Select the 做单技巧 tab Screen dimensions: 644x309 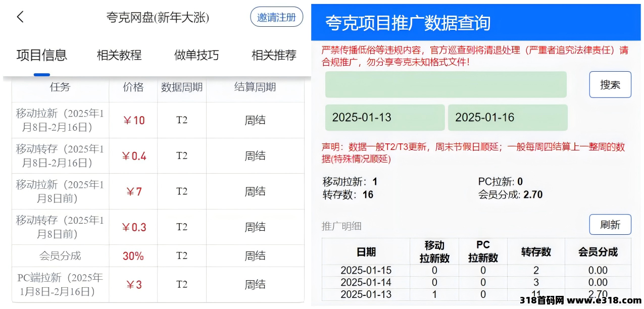click(x=196, y=55)
